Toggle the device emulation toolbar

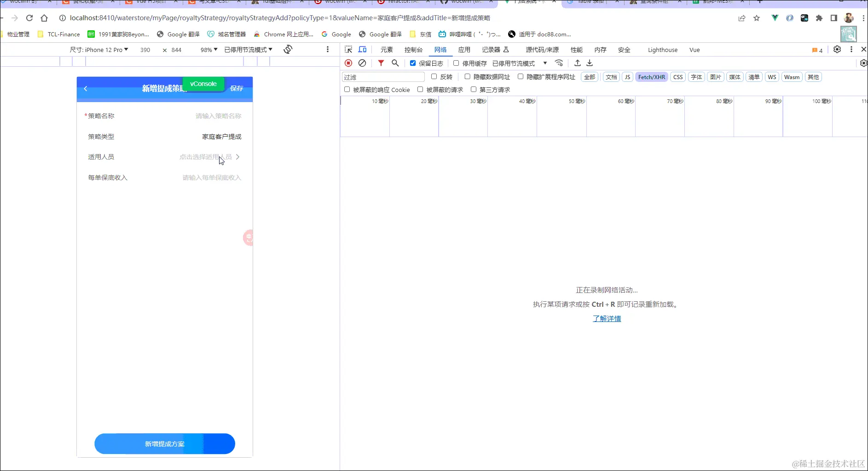coord(363,50)
